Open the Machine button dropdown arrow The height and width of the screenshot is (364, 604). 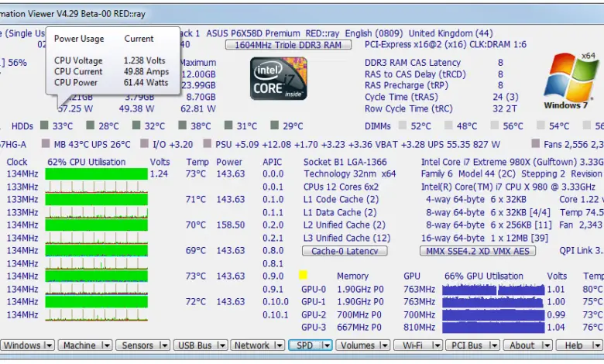pyautogui.click(x=106, y=345)
